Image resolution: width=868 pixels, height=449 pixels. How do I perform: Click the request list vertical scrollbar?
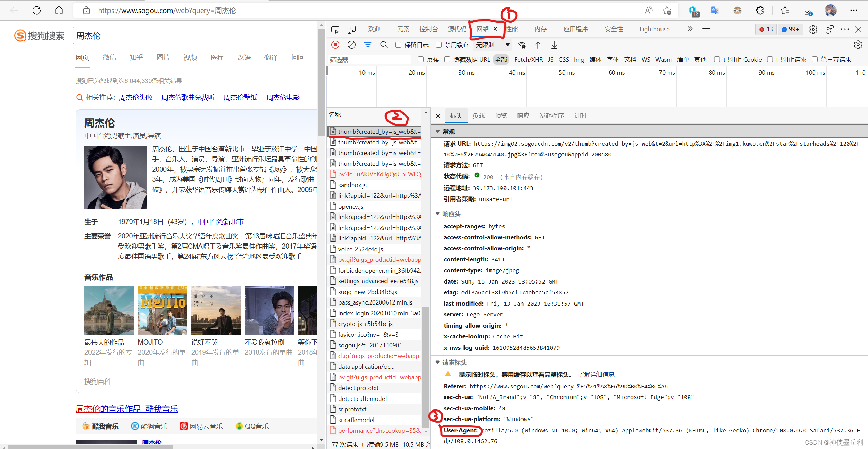point(426,366)
